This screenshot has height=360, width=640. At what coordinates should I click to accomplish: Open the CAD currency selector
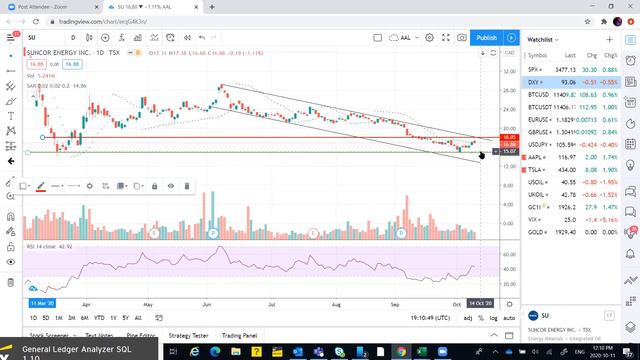click(509, 53)
